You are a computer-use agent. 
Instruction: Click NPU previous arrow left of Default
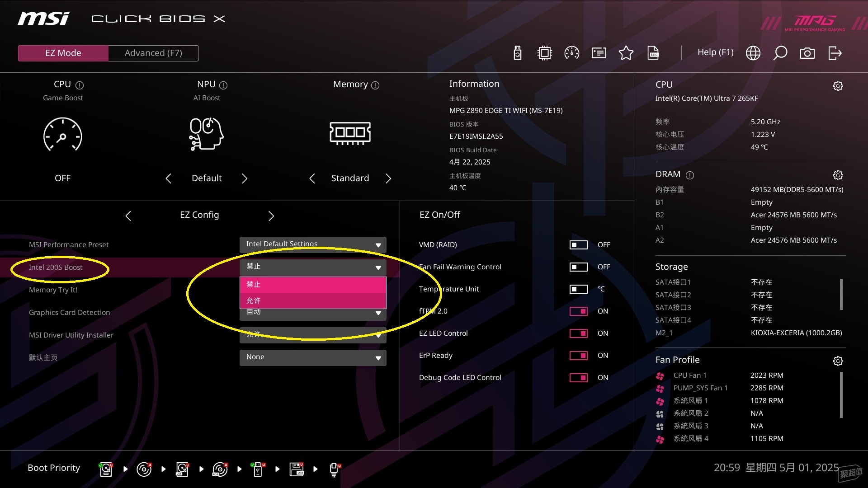[169, 178]
